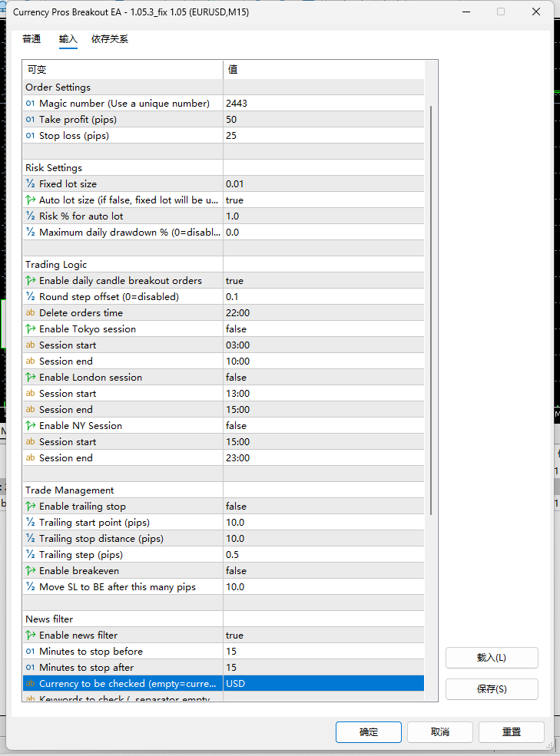
Task: Click the integer type icon beside Magic number
Action: pyautogui.click(x=31, y=103)
